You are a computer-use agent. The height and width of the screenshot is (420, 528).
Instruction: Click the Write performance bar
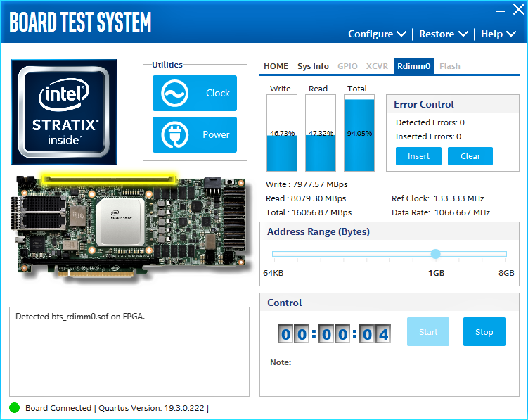coord(282,133)
